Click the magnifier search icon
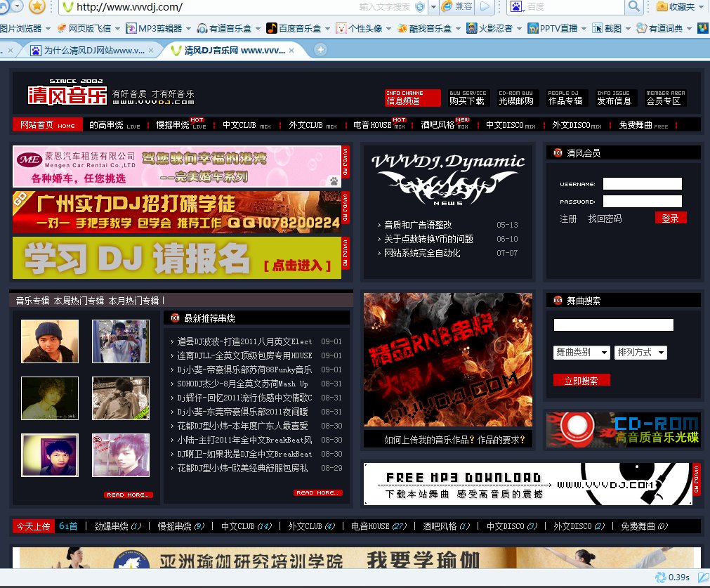710x588 pixels. click(634, 6)
